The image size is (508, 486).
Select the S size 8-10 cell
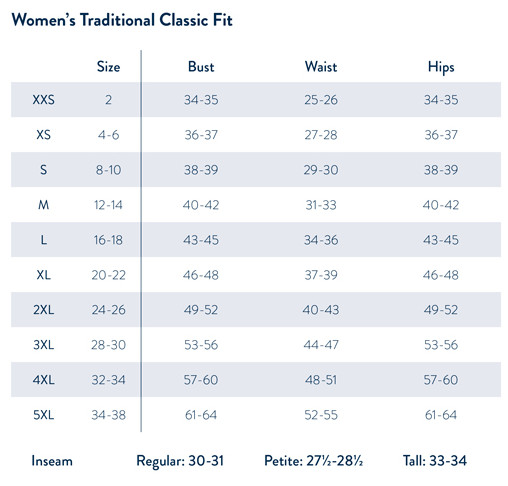point(108,170)
